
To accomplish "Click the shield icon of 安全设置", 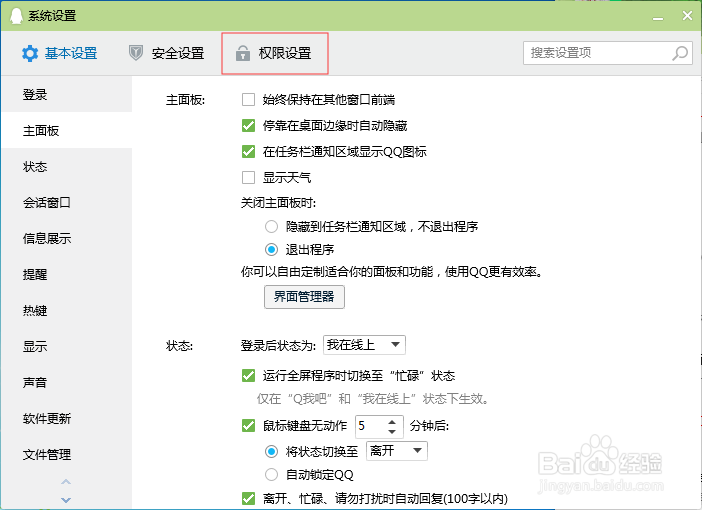I will click(x=136, y=53).
